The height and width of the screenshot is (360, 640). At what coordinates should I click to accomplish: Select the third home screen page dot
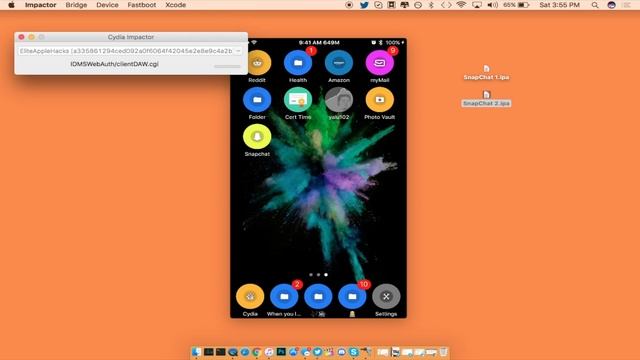pyautogui.click(x=326, y=275)
